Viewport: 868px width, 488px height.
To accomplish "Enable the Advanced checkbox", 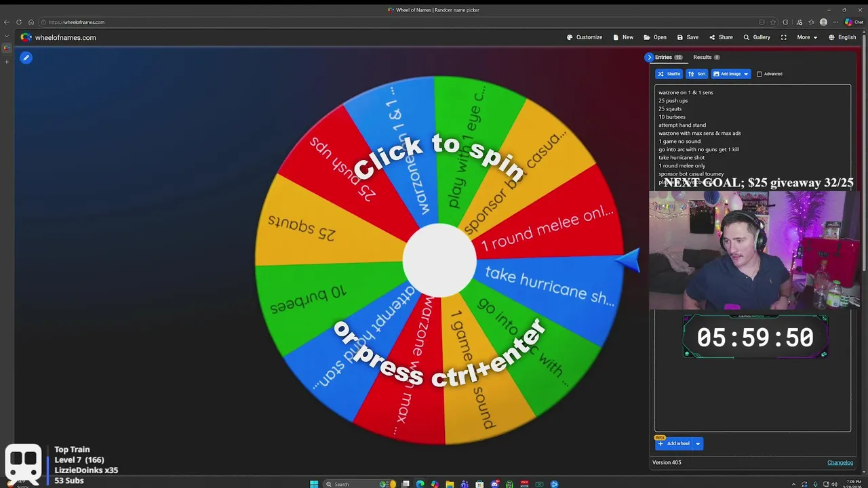I will coord(759,74).
